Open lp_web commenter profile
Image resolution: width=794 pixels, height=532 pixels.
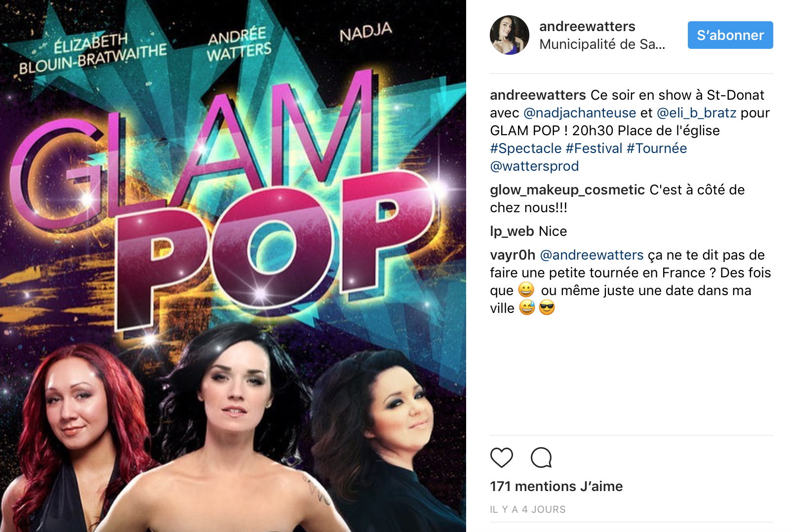point(512,231)
